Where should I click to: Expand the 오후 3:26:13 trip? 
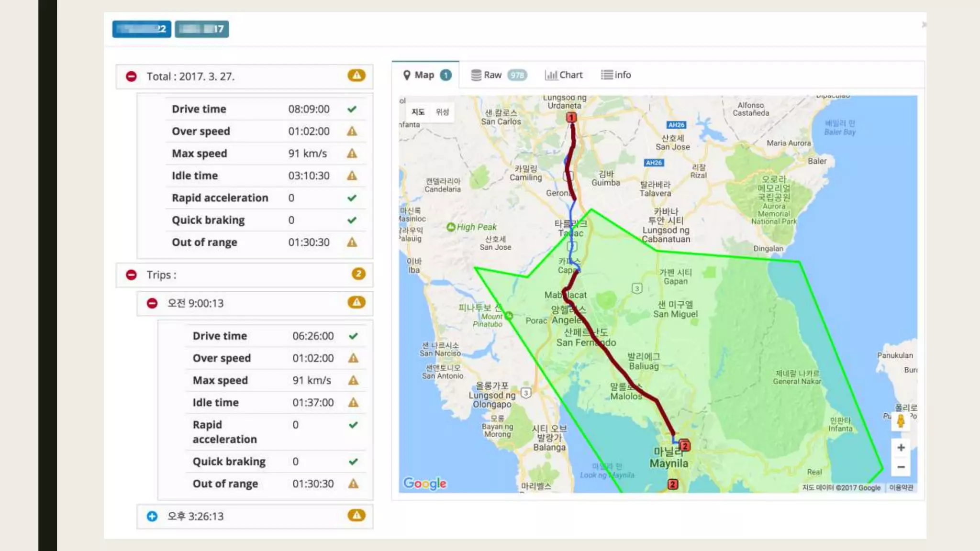pos(152,516)
